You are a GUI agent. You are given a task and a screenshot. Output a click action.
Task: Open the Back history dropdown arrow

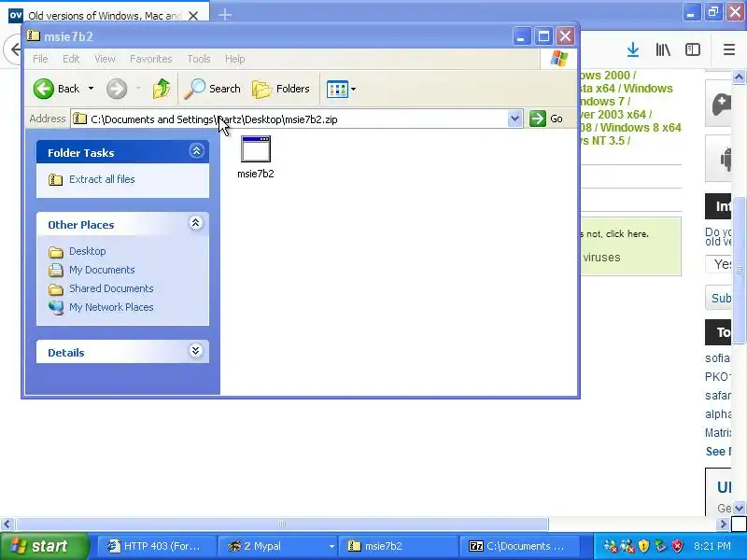click(x=91, y=89)
